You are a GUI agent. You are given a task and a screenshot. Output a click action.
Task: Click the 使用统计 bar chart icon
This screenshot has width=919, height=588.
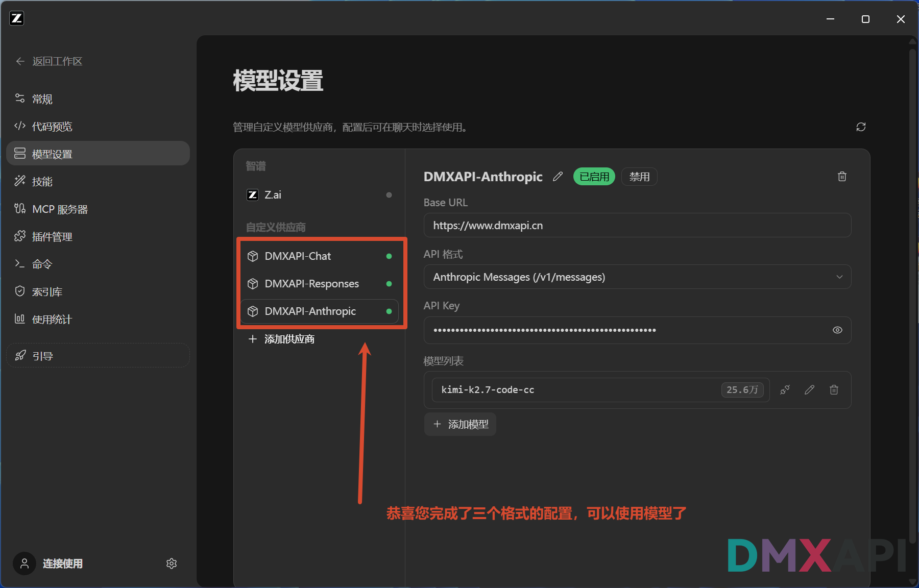[x=20, y=318]
